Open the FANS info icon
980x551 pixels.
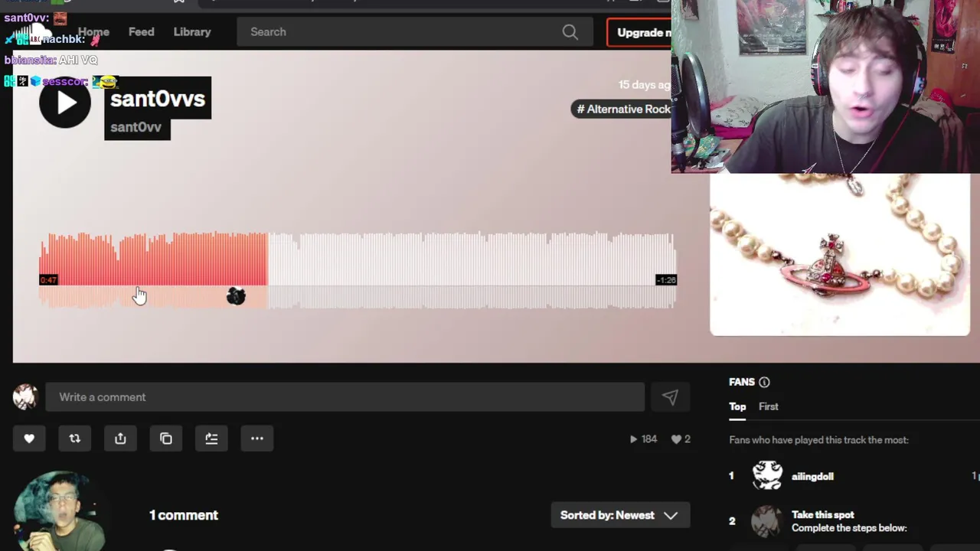pyautogui.click(x=764, y=382)
